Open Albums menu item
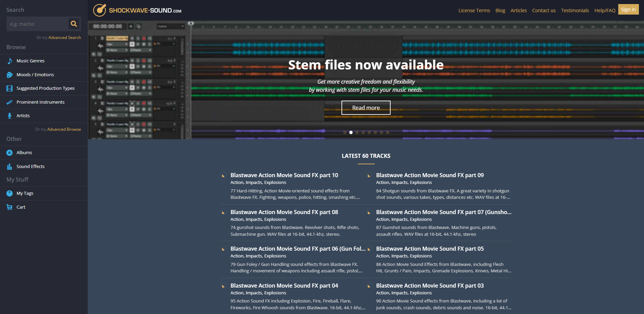Image resolution: width=644 pixels, height=314 pixels. click(44, 153)
